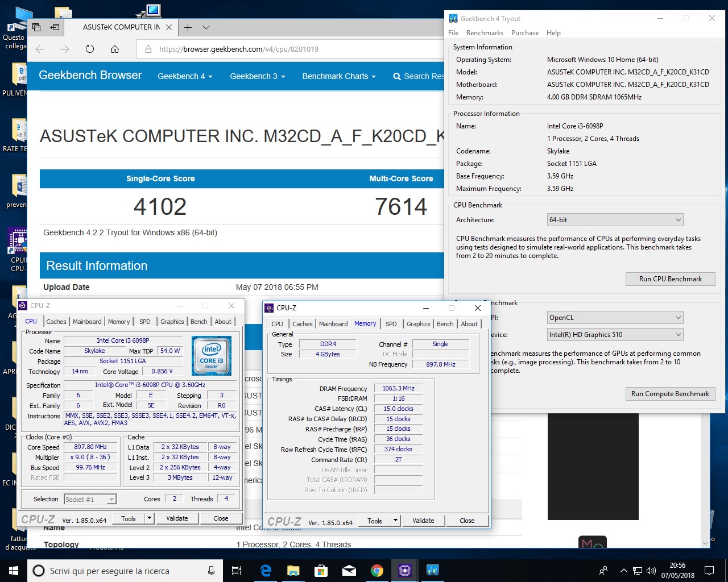Open the OpenCL compute API dropdown
The height and width of the screenshot is (582, 728).
615,318
